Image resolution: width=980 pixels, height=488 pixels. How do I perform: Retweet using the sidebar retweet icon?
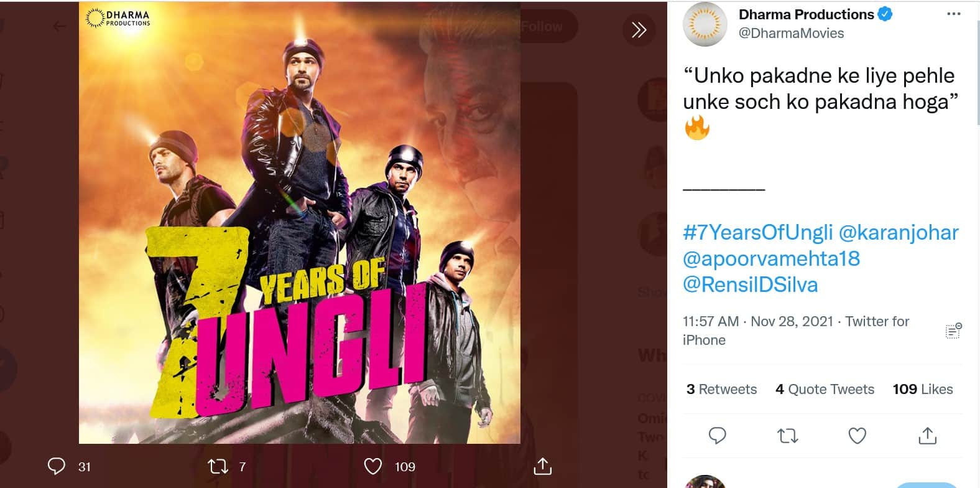click(788, 436)
